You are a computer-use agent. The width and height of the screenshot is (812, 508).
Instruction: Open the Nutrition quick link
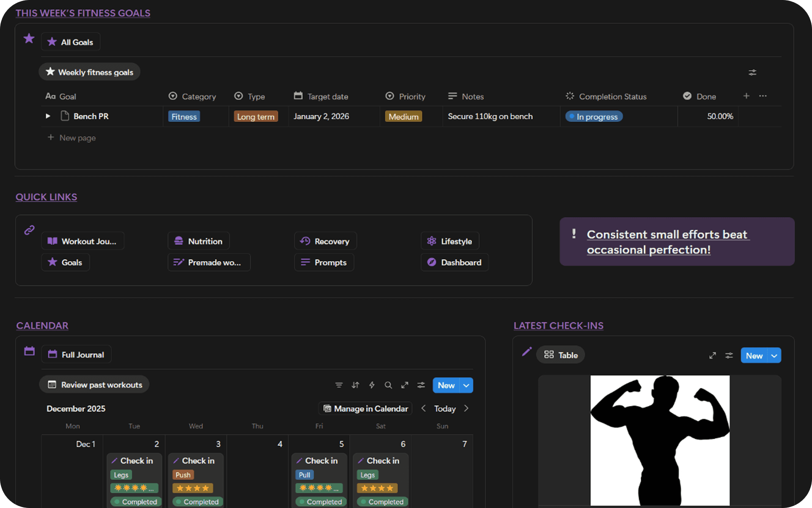[198, 241]
